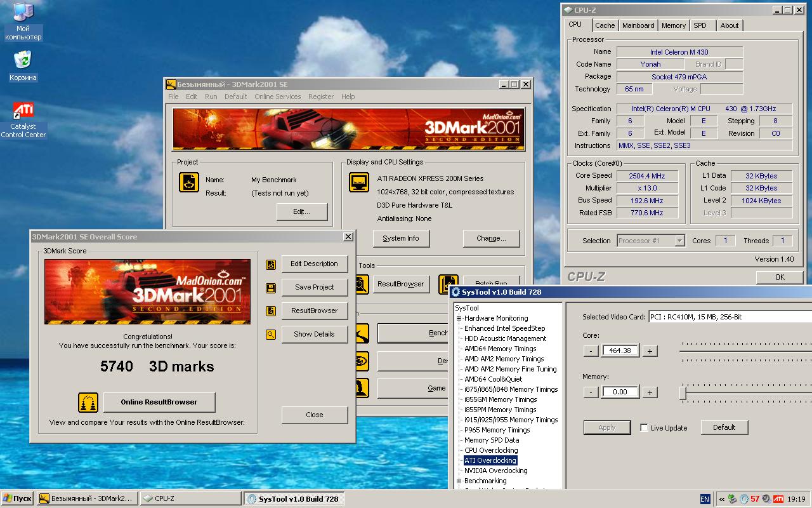Click OK in the CPU-Z window
Image resolution: width=812 pixels, height=508 pixels.
point(780,277)
